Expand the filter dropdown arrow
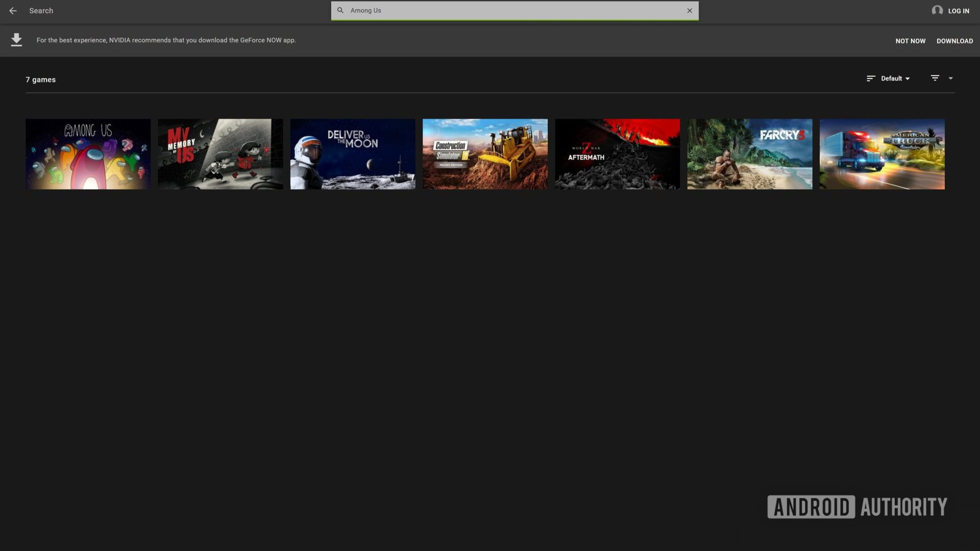This screenshot has width=980, height=551. 950,79
